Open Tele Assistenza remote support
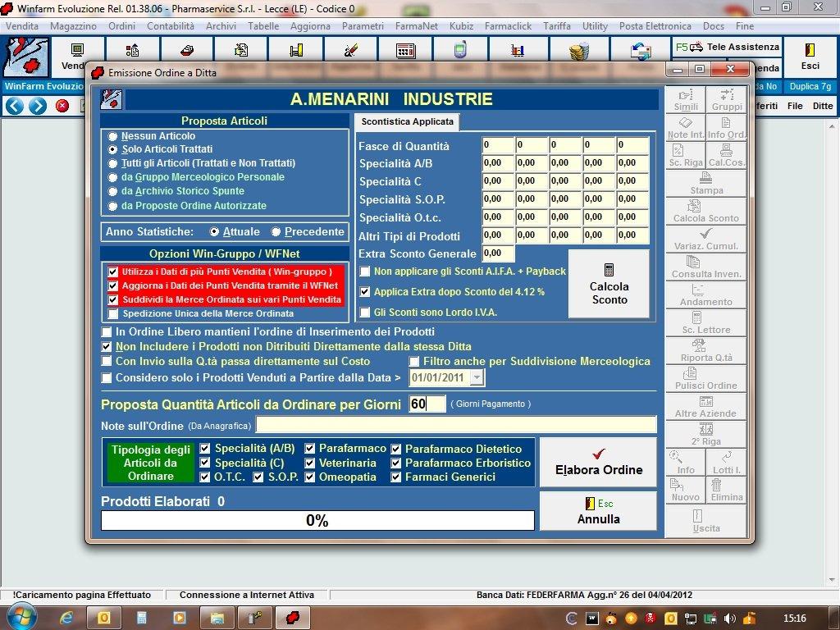840x630 pixels. pyautogui.click(x=727, y=48)
